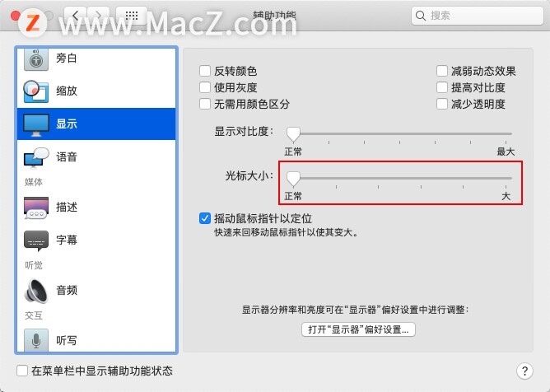
Task: Select the 描述 descriptions icon
Action: point(36,208)
